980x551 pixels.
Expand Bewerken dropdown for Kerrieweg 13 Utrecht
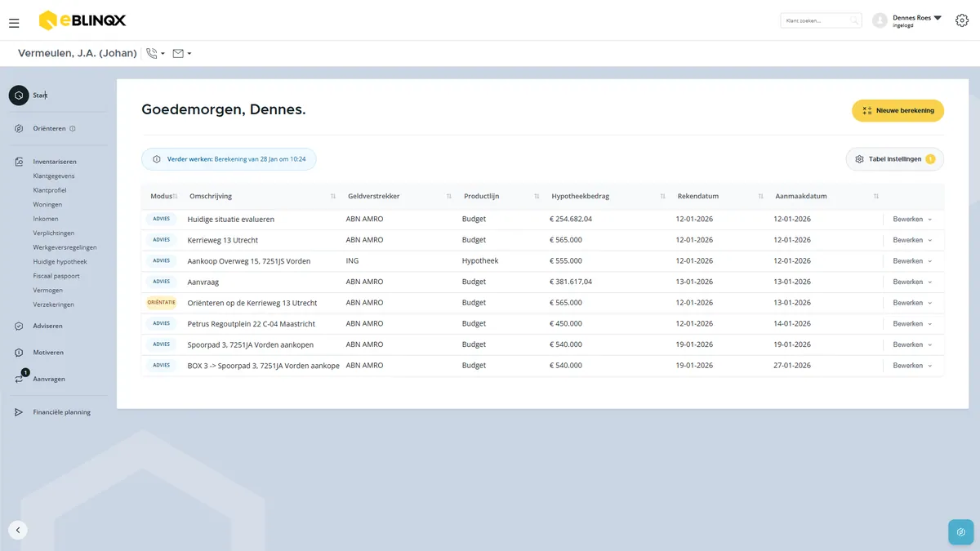(x=912, y=240)
